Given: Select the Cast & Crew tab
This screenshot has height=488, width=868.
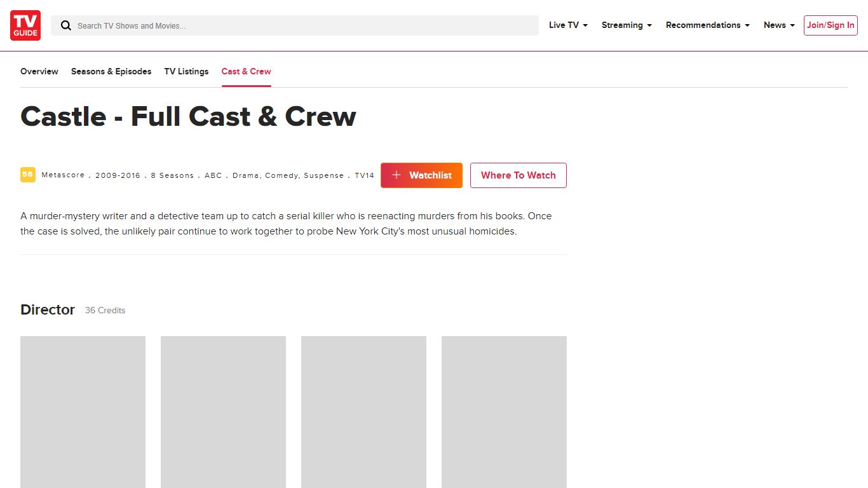Looking at the screenshot, I should tap(247, 71).
